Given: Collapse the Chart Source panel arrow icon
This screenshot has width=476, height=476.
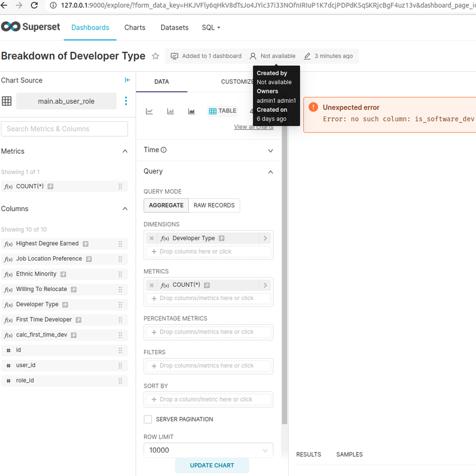Looking at the screenshot, I should tap(128, 80).
